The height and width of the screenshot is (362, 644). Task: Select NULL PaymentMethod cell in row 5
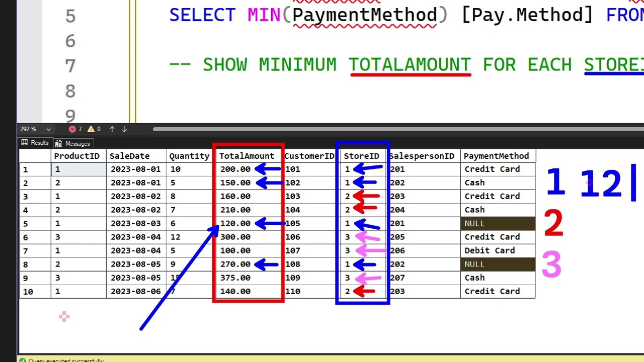click(498, 224)
